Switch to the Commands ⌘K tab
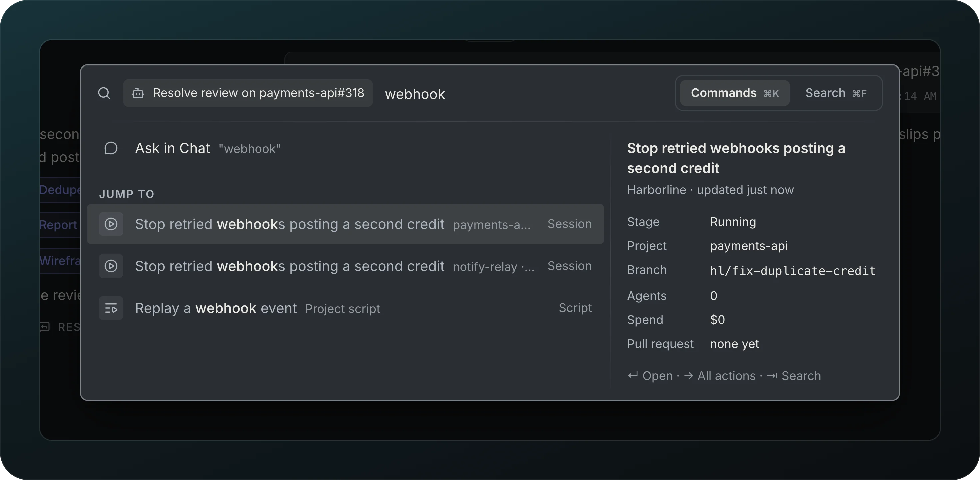The height and width of the screenshot is (480, 980). [x=735, y=93]
